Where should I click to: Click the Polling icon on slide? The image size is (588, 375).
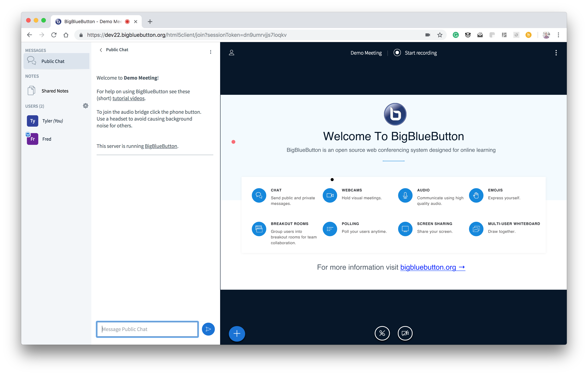coord(330,229)
